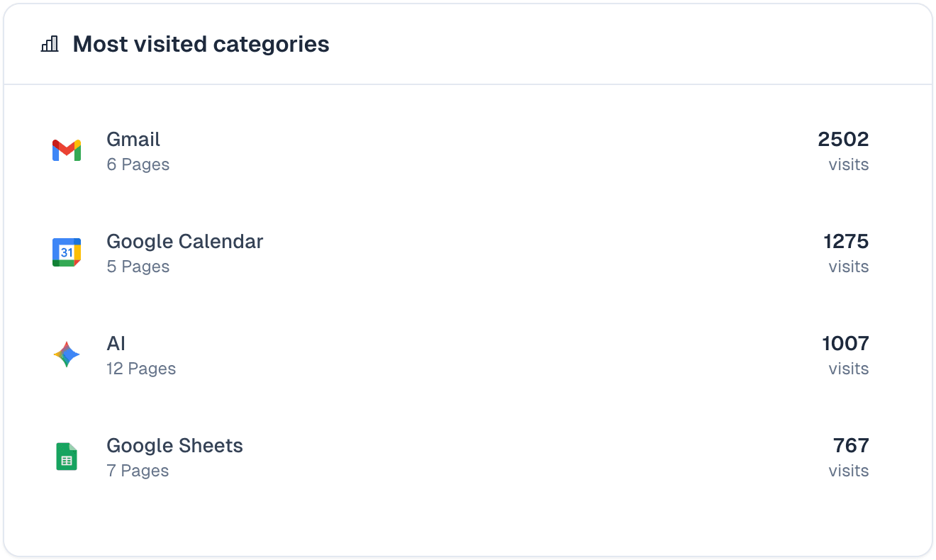Open the Google Calendar category entry

pos(184,241)
